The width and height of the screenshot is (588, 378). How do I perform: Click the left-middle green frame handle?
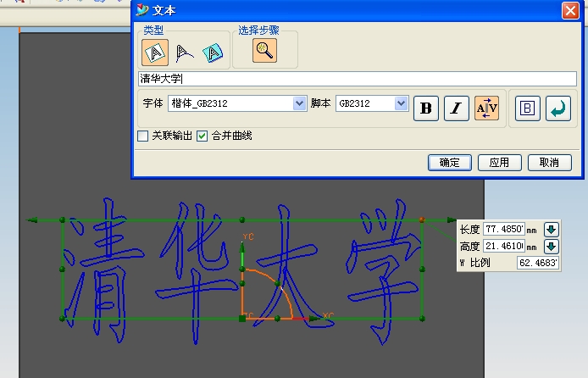click(x=62, y=270)
